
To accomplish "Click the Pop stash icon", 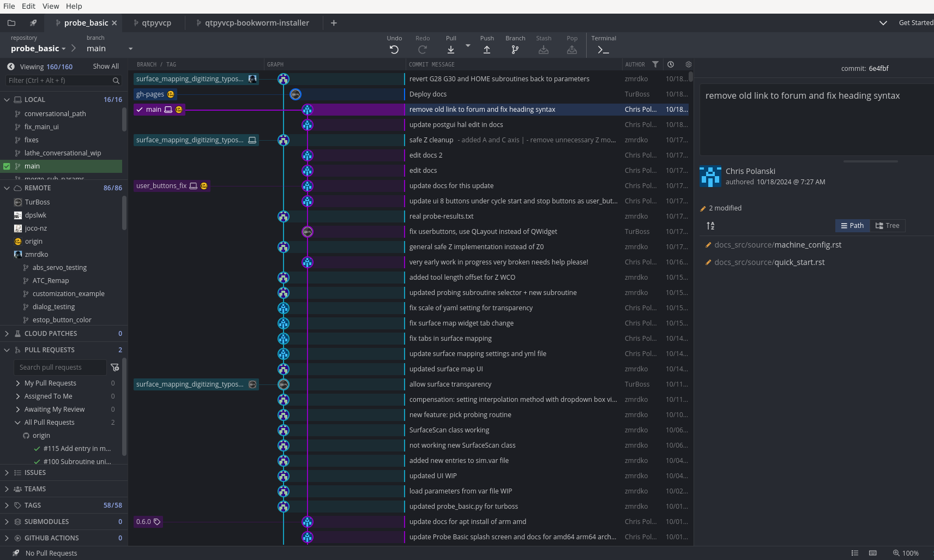I will click(572, 50).
